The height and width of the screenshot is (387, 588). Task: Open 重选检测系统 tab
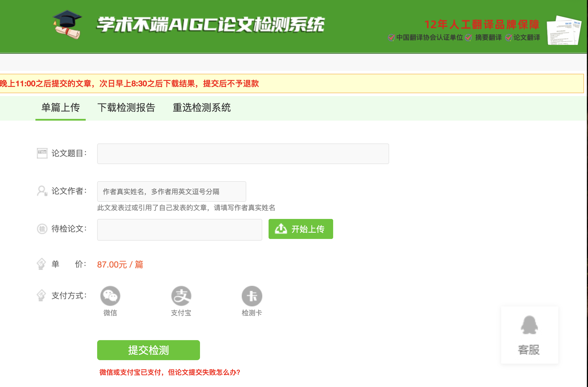pyautogui.click(x=201, y=108)
